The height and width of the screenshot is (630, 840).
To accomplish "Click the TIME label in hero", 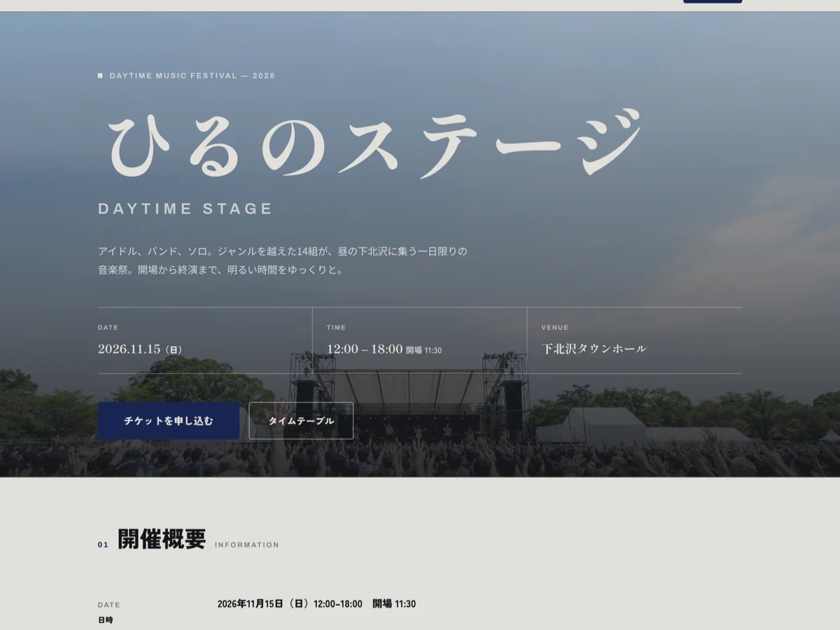I will [x=336, y=328].
